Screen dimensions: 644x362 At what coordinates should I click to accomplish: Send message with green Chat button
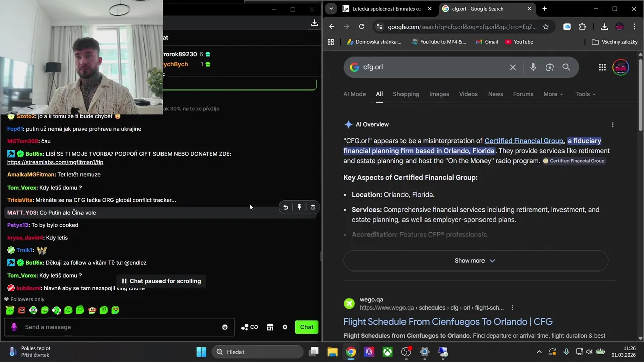pyautogui.click(x=307, y=327)
